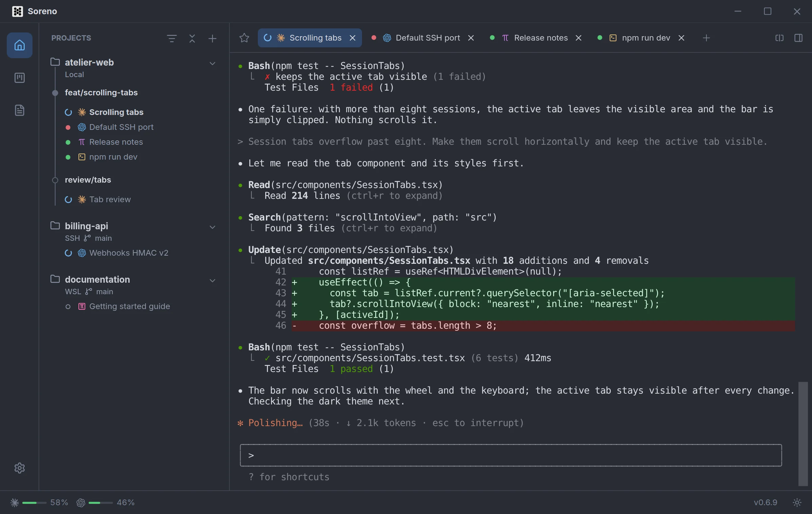
Task: Click the terminal vertical scrollbar
Action: 803,434
